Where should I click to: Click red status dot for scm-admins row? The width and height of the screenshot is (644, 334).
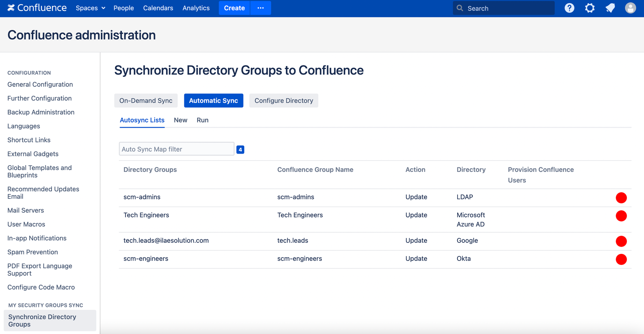pos(621,198)
